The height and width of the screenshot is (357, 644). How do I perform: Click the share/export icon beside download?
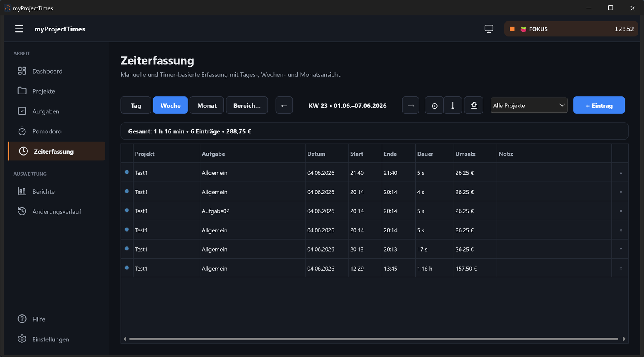pos(474,106)
